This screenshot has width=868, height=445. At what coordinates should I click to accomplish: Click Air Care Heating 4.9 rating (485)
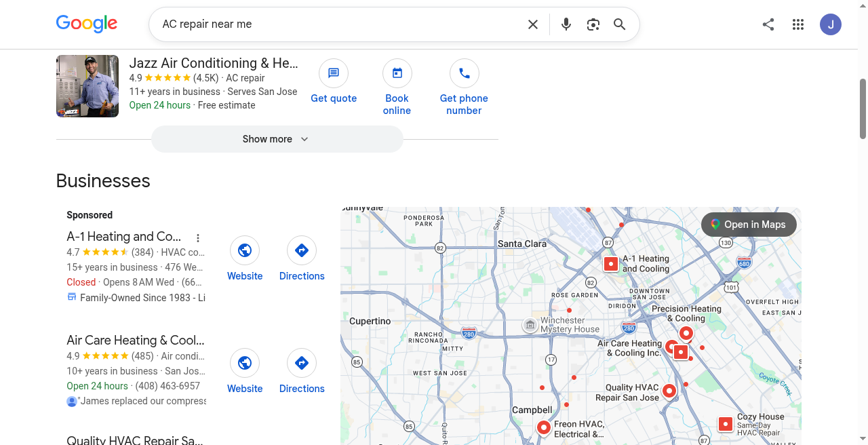(x=110, y=356)
